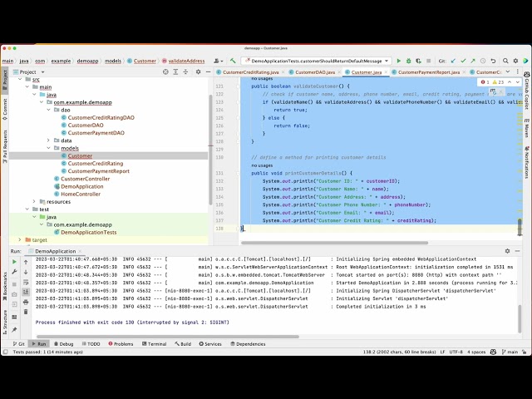This screenshot has width=532, height=399.
Task: Switch to the CustomerPaymentReport.java tab
Action: click(x=429, y=72)
